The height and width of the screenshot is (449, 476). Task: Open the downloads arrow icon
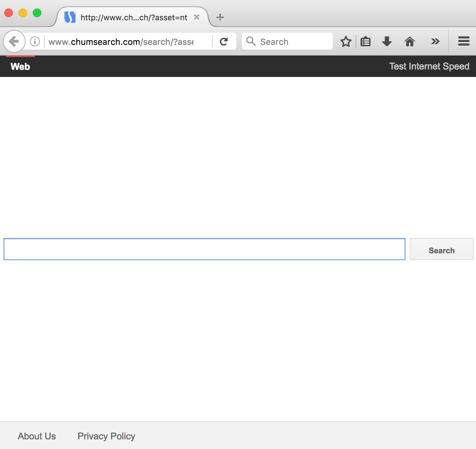pos(387,42)
